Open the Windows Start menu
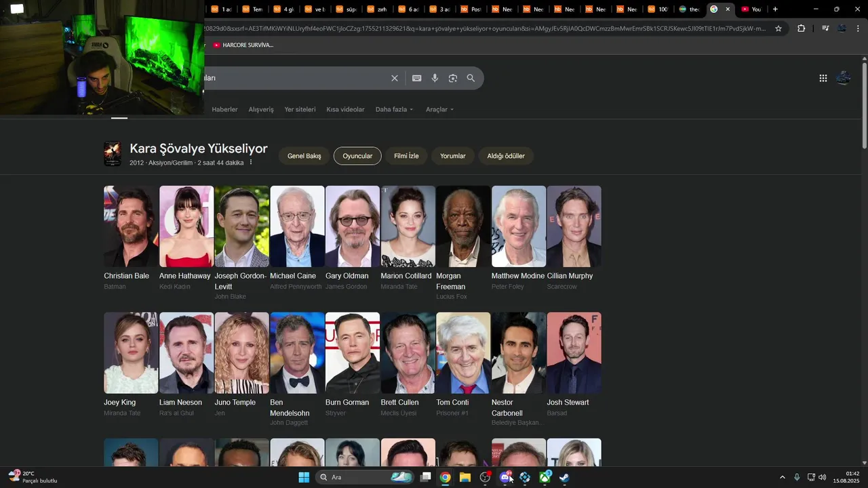Viewport: 868px width, 488px height. (x=304, y=477)
